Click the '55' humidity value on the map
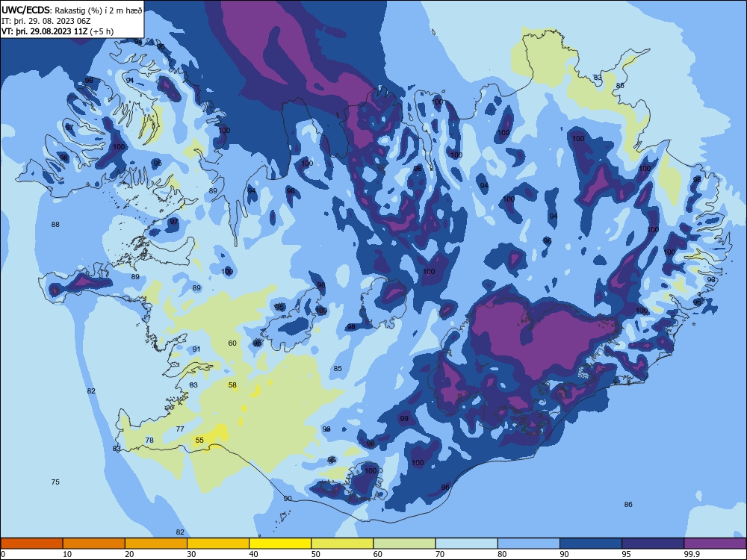The height and width of the screenshot is (560, 747). pos(199,440)
